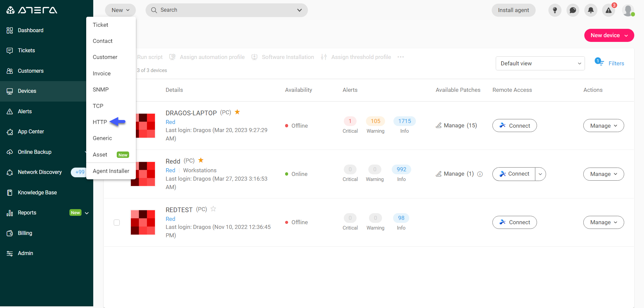Image resolution: width=644 pixels, height=308 pixels.
Task: Expand Connect options arrow for Redd
Action: [540, 174]
